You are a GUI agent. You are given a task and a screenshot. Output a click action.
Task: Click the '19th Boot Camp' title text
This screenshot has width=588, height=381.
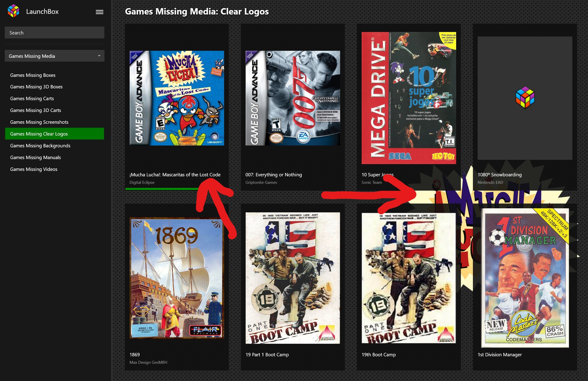(x=378, y=354)
